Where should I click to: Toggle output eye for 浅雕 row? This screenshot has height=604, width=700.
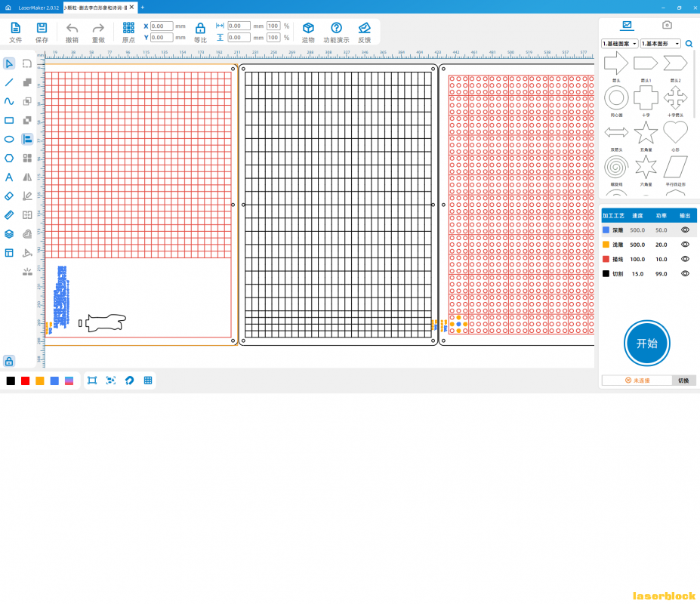(x=685, y=245)
